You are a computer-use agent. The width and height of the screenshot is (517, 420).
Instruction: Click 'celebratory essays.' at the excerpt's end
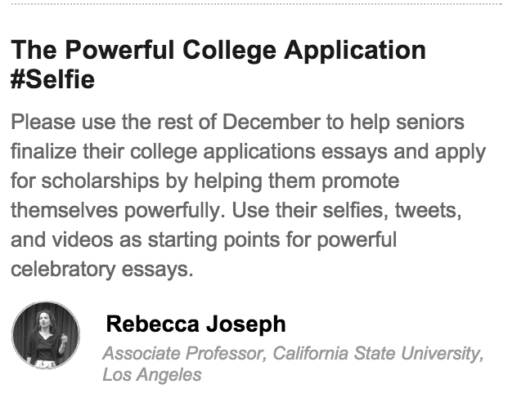click(x=102, y=269)
